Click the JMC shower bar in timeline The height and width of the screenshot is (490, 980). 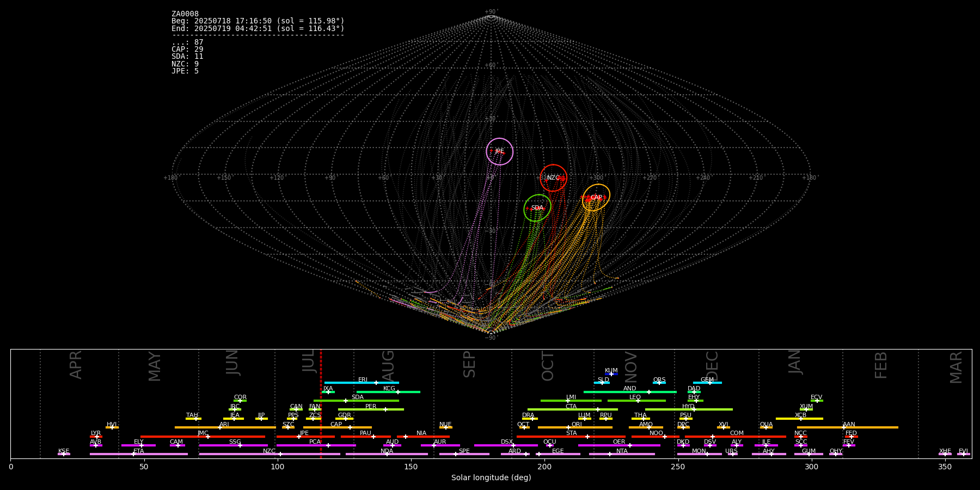pyautogui.click(x=203, y=437)
